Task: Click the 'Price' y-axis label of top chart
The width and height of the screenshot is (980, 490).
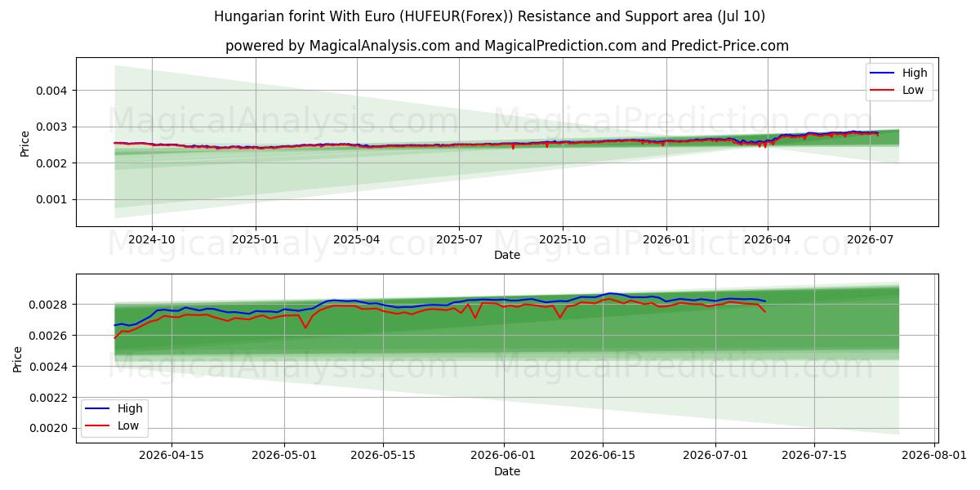Action: click(24, 144)
